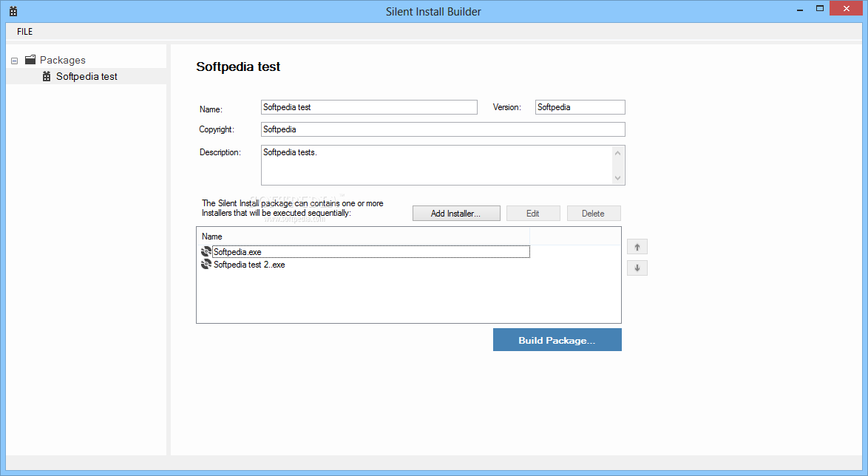Click the Softpedia test package icon
Screen dimensions: 868x476
click(x=47, y=76)
